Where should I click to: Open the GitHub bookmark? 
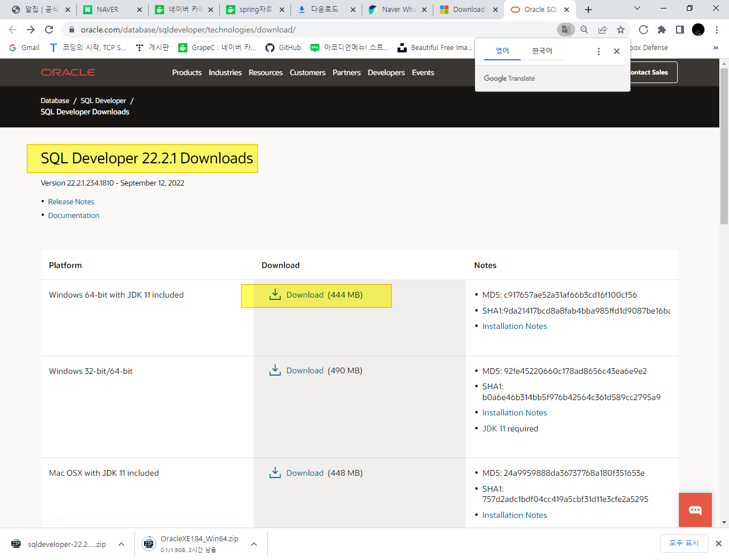(x=283, y=48)
